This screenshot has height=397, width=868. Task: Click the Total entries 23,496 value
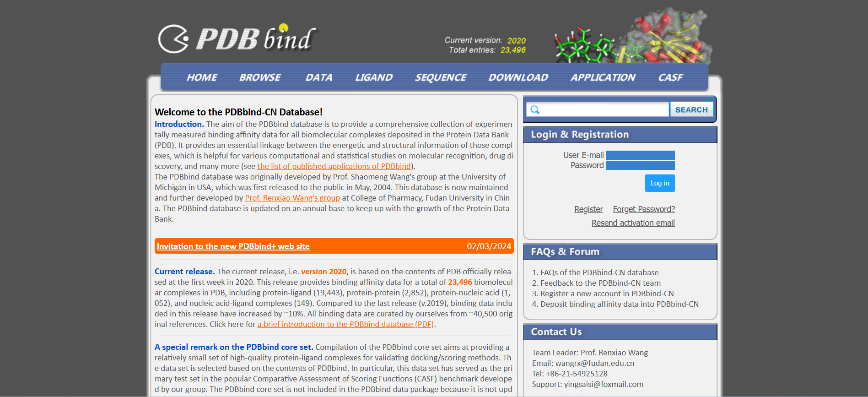513,50
